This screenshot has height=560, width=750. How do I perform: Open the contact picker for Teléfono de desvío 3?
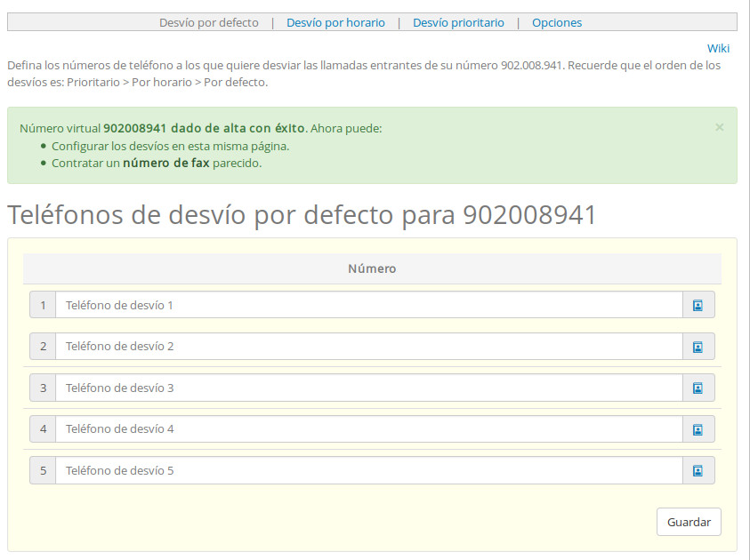698,388
